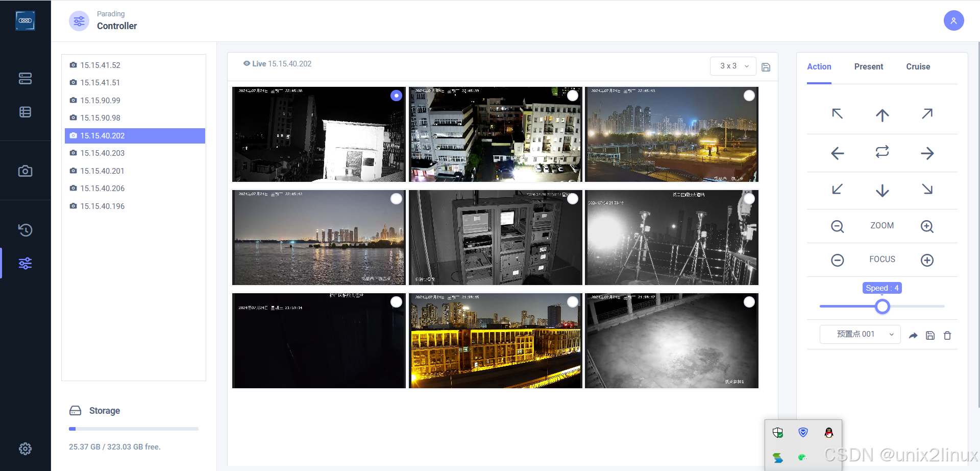Select camera 15.15.40.196

point(135,206)
